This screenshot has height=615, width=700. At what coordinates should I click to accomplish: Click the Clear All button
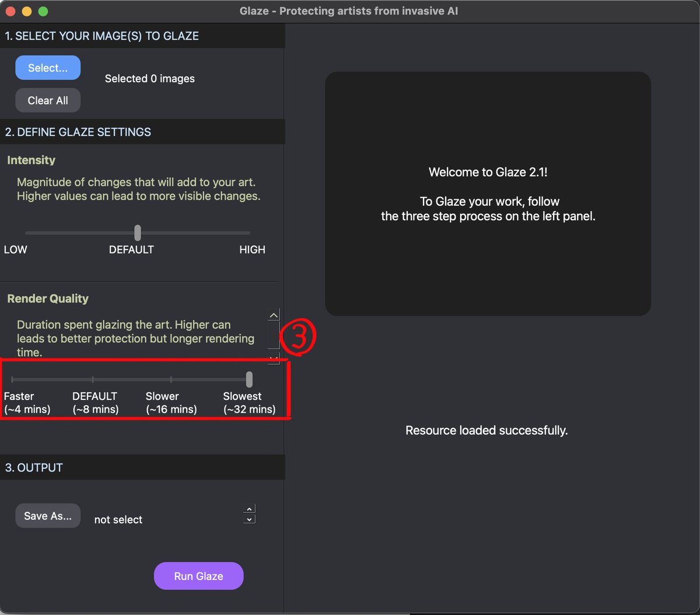coord(48,100)
